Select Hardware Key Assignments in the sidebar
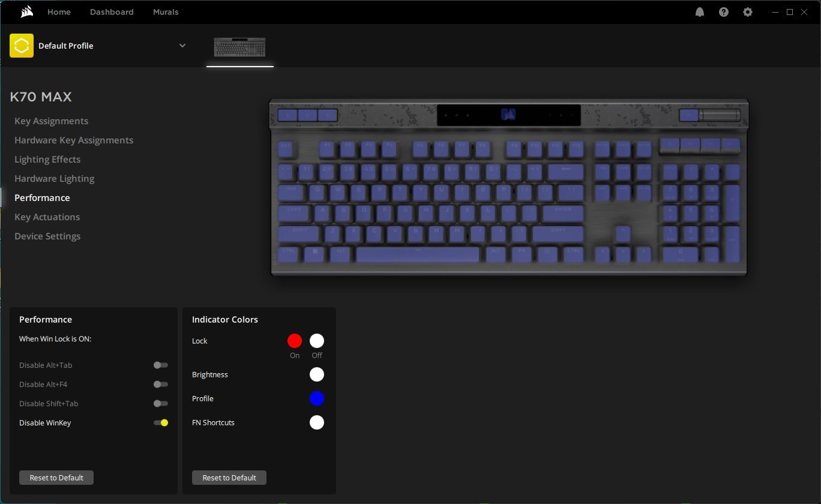 (74, 140)
